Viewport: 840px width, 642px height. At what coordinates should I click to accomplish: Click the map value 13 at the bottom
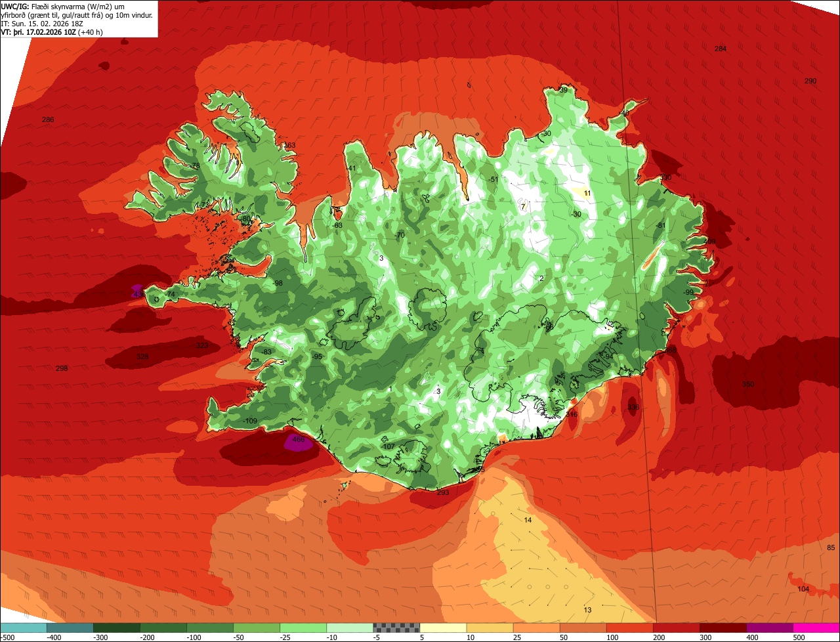pyautogui.click(x=587, y=610)
